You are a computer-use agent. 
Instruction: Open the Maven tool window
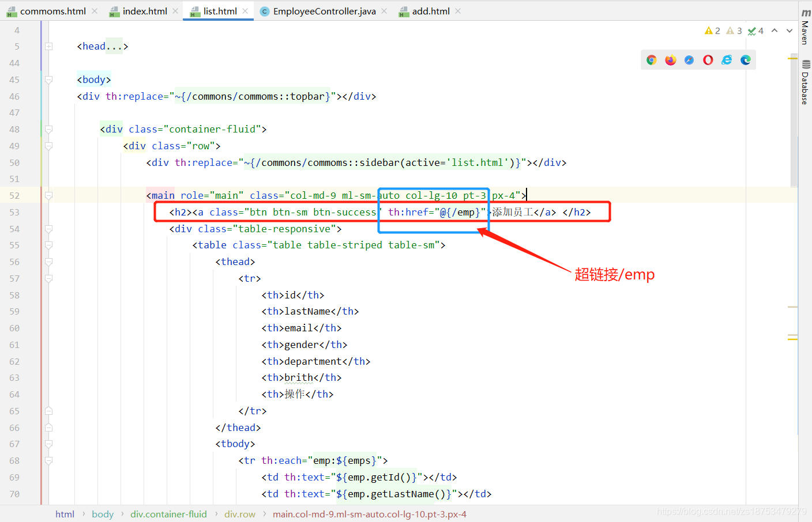click(x=806, y=27)
